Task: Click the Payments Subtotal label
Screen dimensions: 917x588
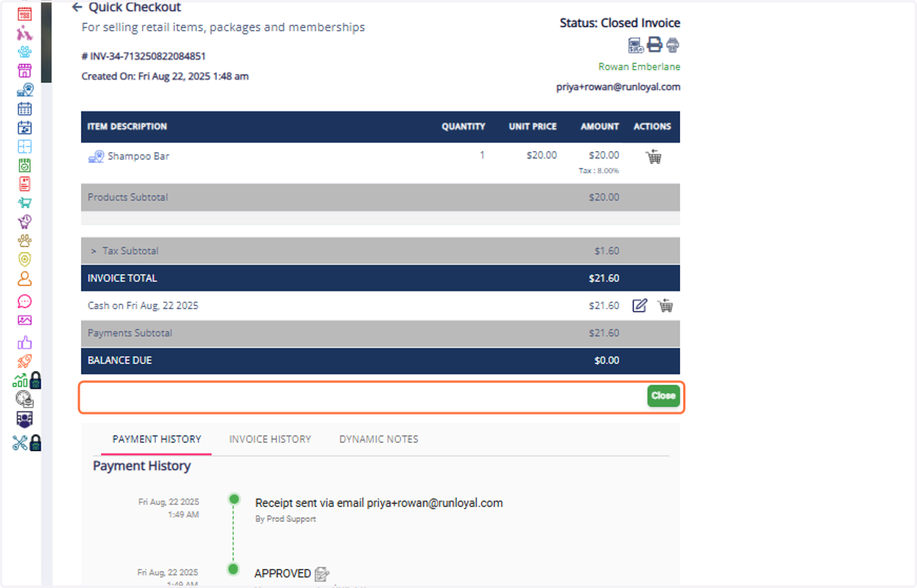Action: pyautogui.click(x=130, y=333)
